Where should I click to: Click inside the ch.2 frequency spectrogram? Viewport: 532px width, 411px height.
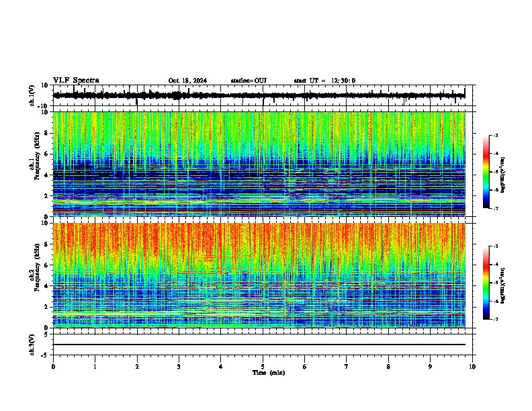coord(259,275)
